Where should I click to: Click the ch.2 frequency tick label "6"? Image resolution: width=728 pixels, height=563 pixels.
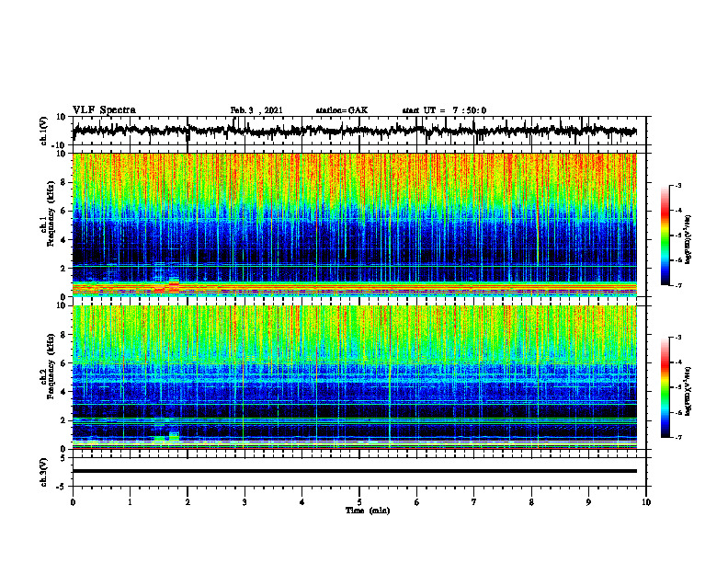(x=63, y=362)
